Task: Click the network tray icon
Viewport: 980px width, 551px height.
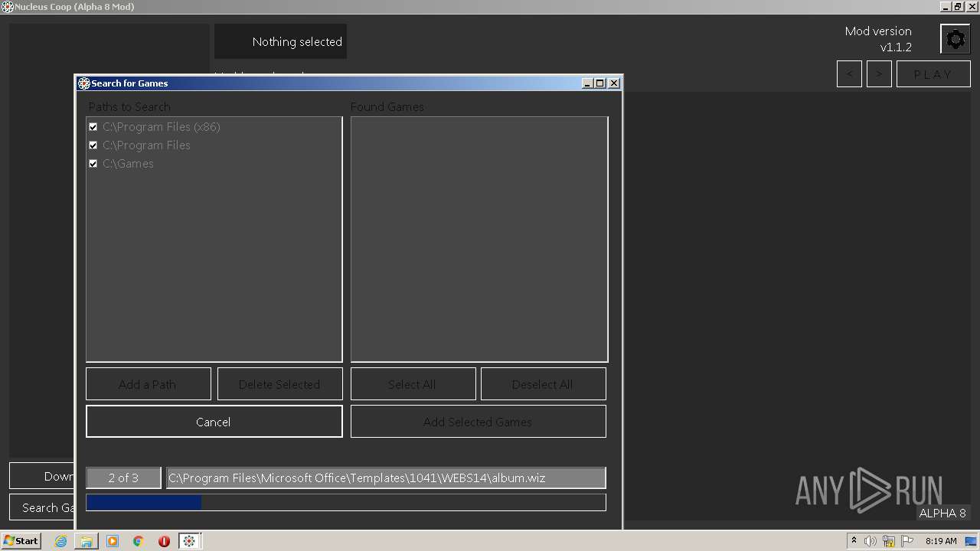Action: (x=889, y=541)
